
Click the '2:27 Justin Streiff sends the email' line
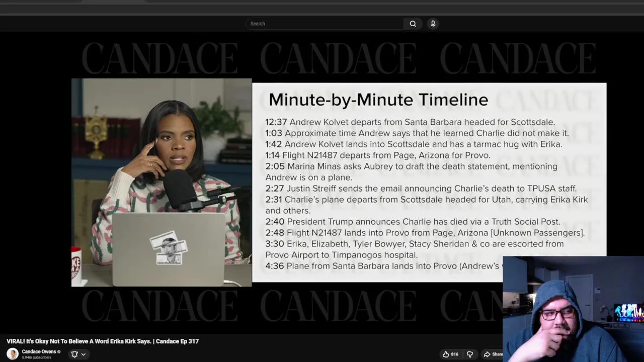[421, 189]
